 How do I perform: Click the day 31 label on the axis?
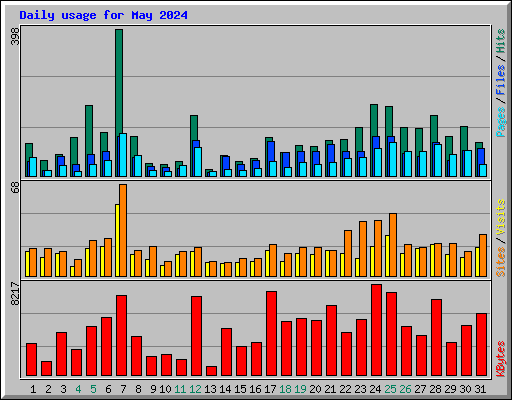480,389
